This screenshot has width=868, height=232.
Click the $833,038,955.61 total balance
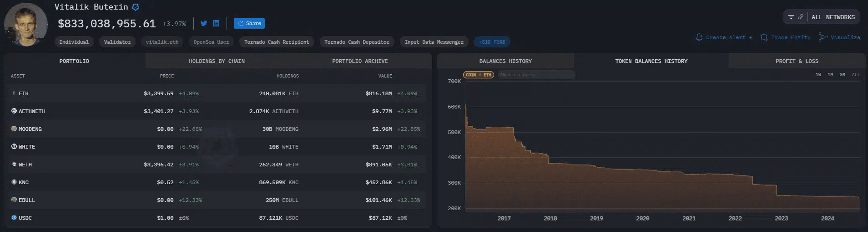point(107,24)
